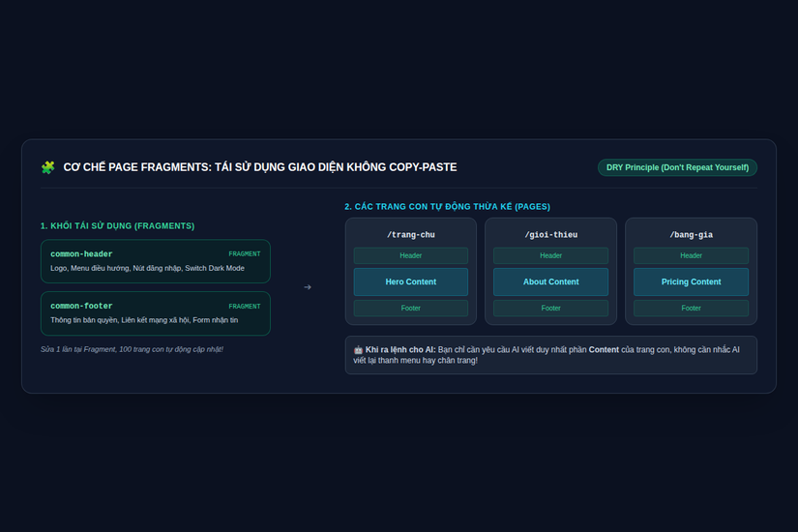The width and height of the screenshot is (798, 532).
Task: Click the Header block in /trang-chu
Action: click(x=411, y=255)
